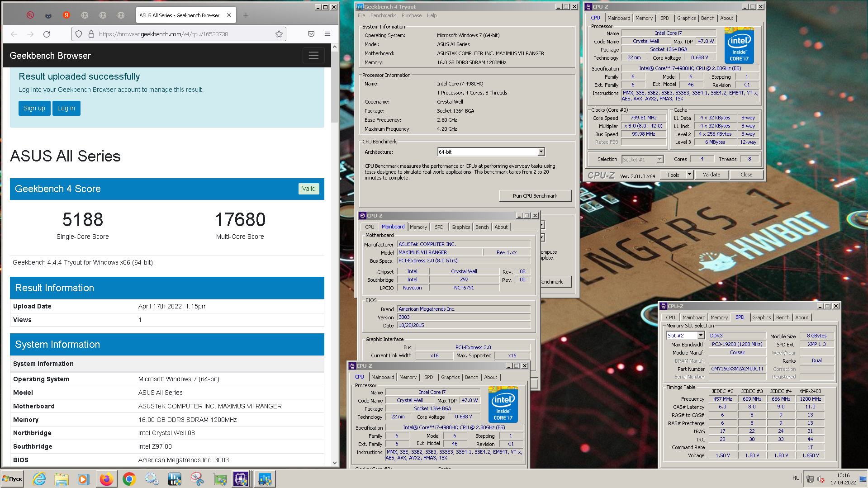Viewport: 868px width, 488px height.
Task: Go back in Firefox
Action: pos(14,34)
